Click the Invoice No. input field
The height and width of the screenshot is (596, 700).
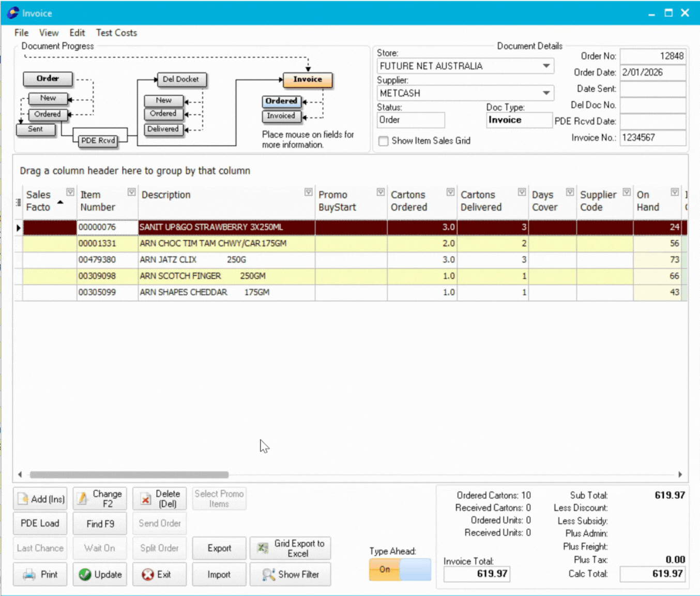pyautogui.click(x=652, y=138)
